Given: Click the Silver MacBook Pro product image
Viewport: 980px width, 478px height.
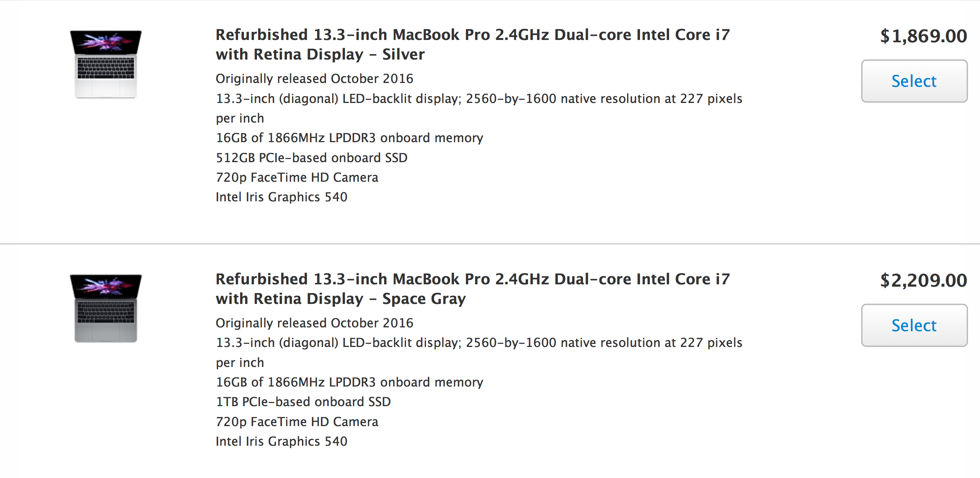Looking at the screenshot, I should [x=106, y=64].
